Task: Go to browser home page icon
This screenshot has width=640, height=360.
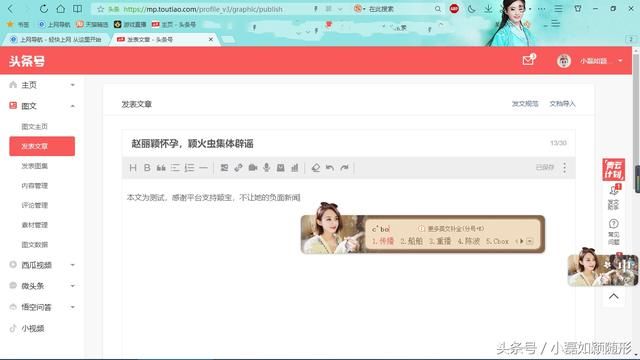Action: (60, 9)
